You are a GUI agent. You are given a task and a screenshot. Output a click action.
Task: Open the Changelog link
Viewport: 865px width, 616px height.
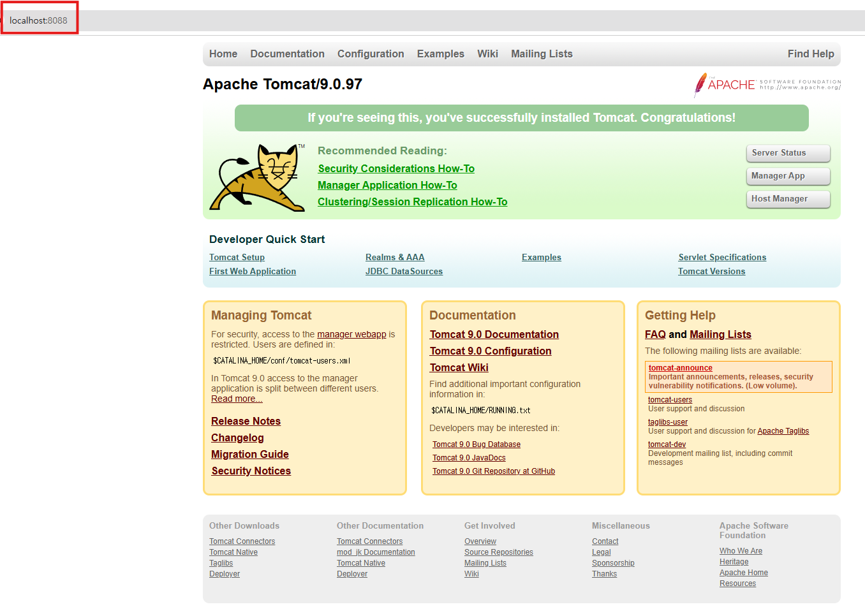tap(237, 437)
